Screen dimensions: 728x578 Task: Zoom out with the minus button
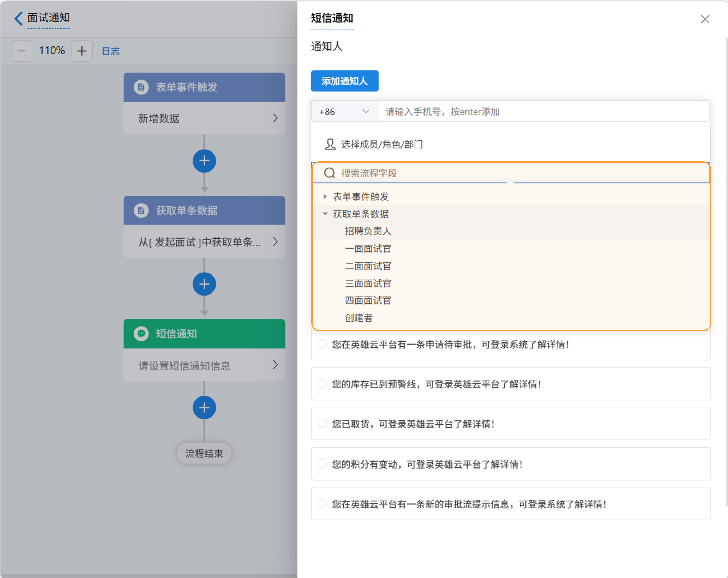22,51
